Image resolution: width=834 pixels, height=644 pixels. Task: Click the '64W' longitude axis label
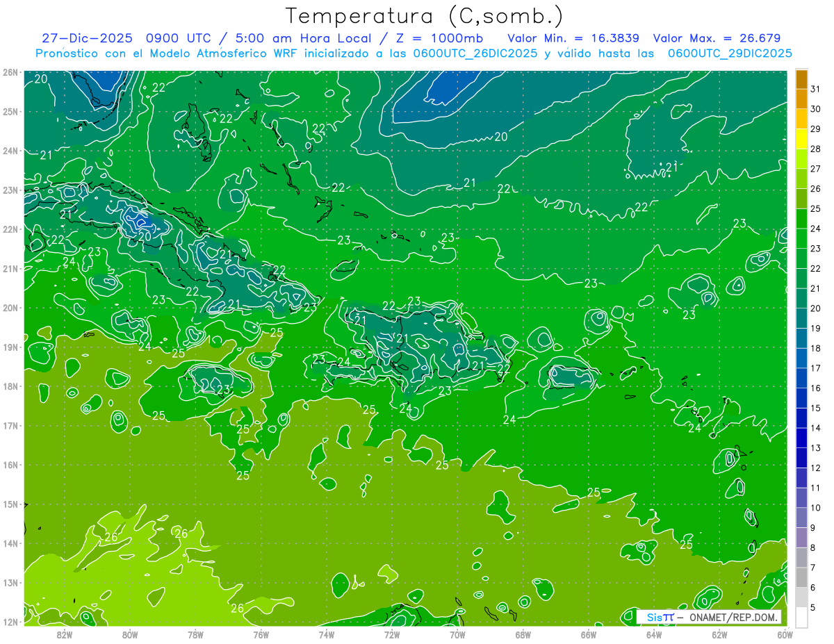(x=654, y=634)
